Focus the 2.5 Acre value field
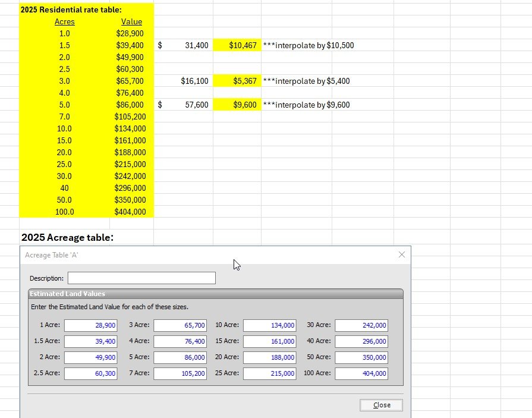Viewport: 532px width, 418px height. pyautogui.click(x=90, y=373)
